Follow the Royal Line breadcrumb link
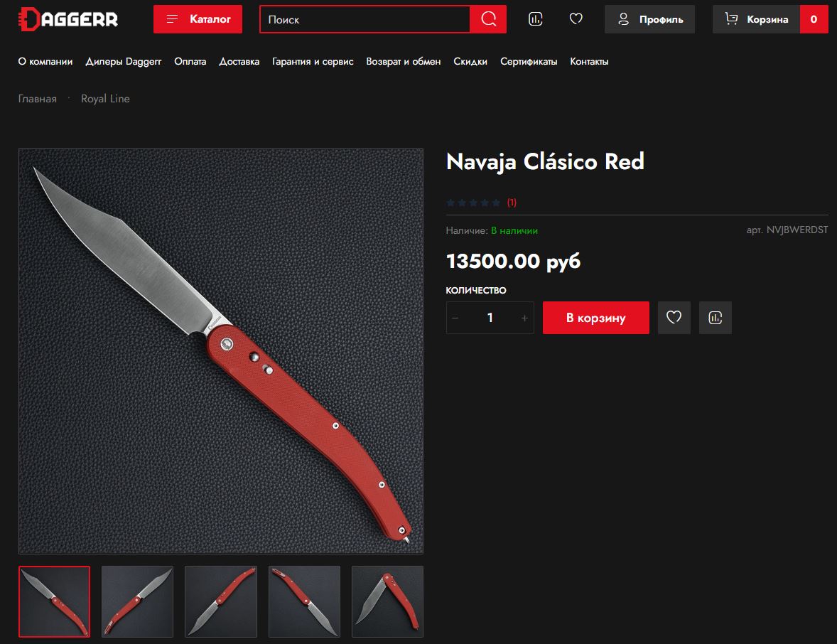This screenshot has height=644, width=837. coord(105,99)
